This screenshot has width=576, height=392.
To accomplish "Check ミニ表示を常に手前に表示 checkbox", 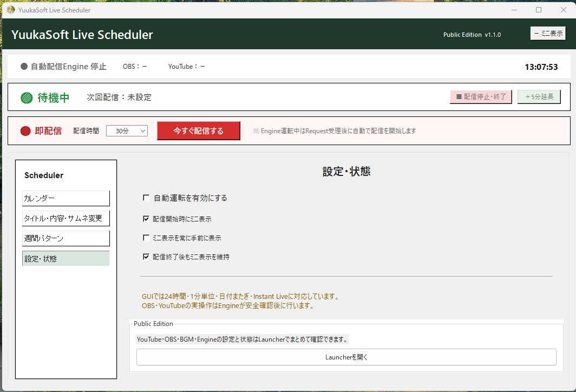I will coord(146,238).
